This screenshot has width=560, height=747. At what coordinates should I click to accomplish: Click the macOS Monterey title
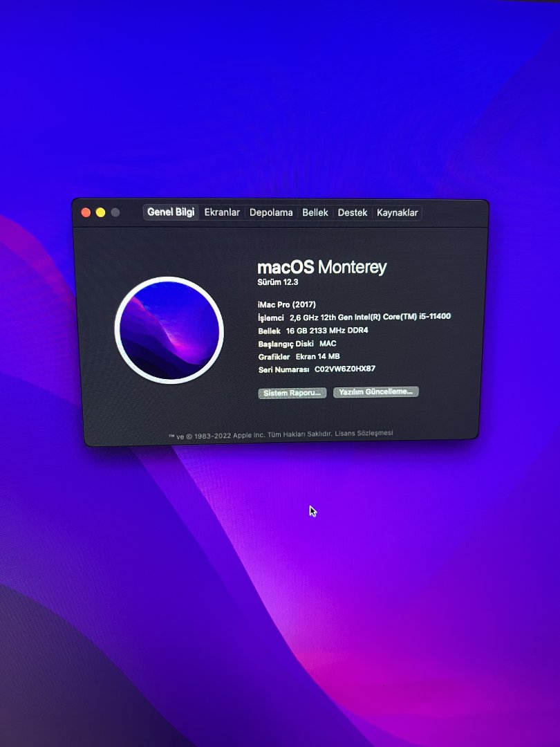[x=322, y=267]
